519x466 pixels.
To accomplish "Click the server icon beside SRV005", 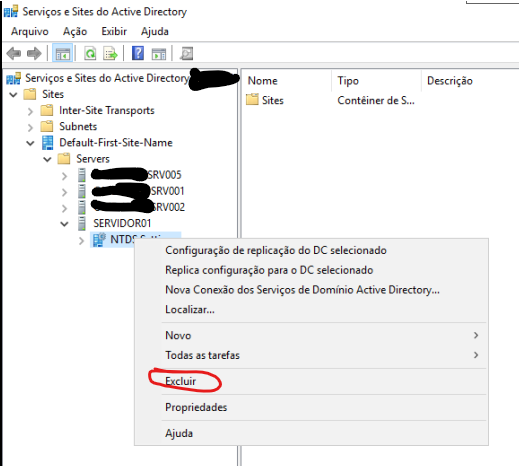I will click(x=82, y=175).
